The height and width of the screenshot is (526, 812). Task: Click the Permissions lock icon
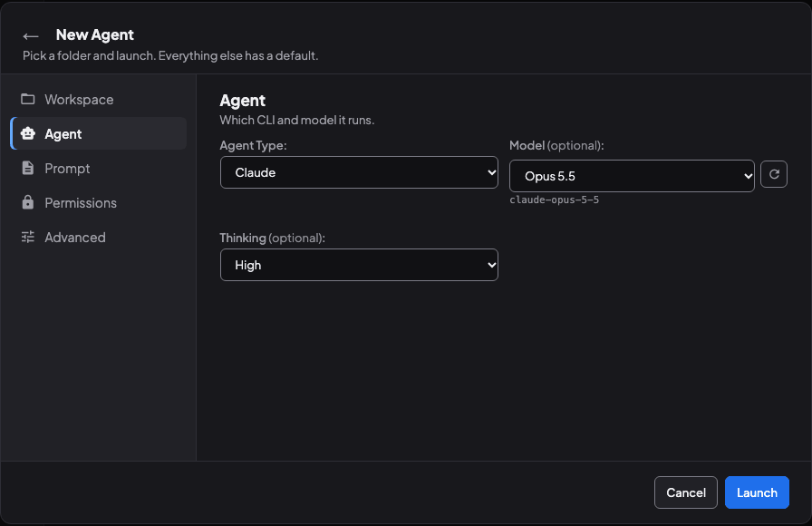pyautogui.click(x=28, y=202)
